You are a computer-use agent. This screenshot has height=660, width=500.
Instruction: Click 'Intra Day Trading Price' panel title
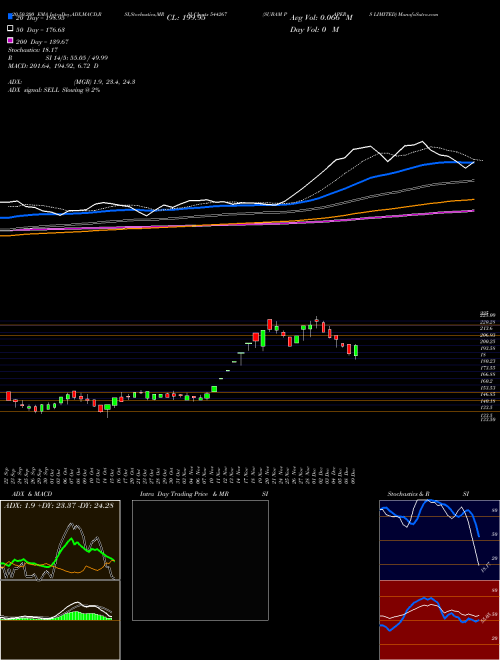(x=184, y=494)
